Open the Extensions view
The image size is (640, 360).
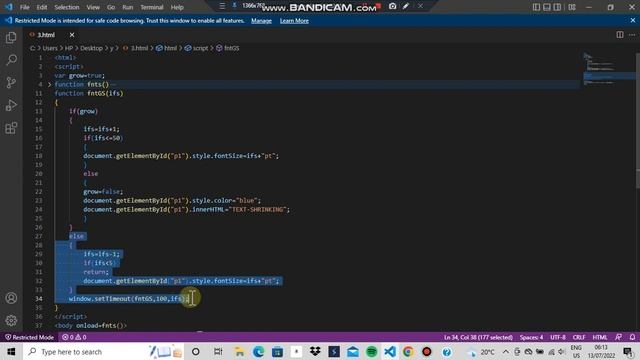coord(11,128)
